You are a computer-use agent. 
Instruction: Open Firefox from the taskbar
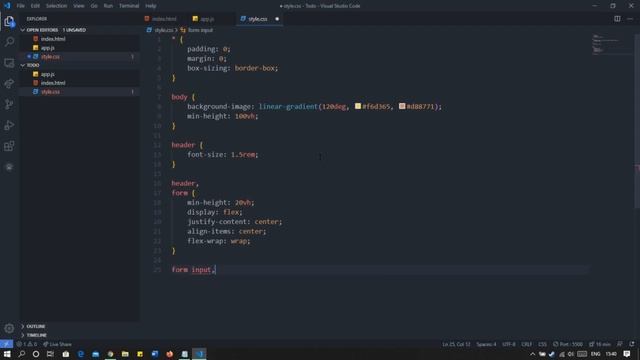click(x=169, y=354)
